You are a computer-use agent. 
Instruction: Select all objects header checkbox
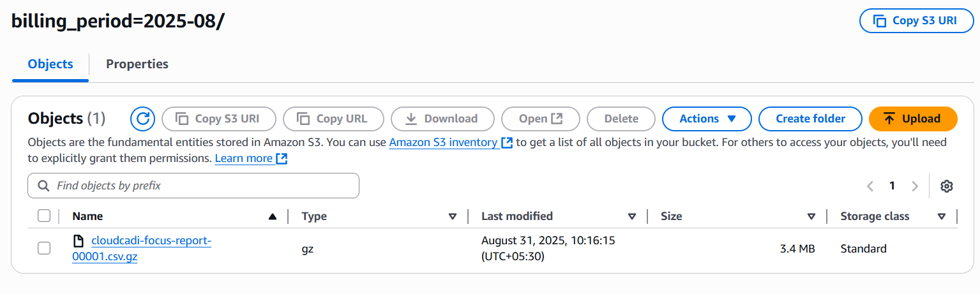coord(44,216)
